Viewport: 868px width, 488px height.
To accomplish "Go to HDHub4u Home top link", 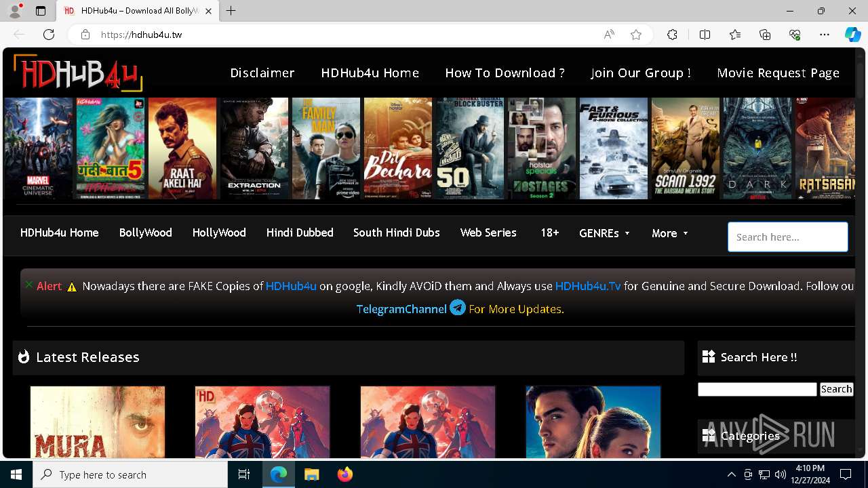I will coord(370,73).
